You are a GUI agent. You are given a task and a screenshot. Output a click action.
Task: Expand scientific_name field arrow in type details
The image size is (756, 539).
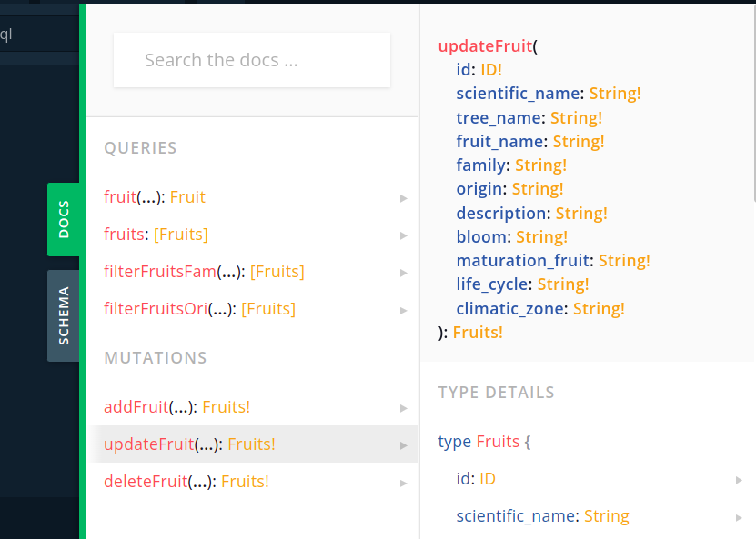pyautogui.click(x=739, y=517)
